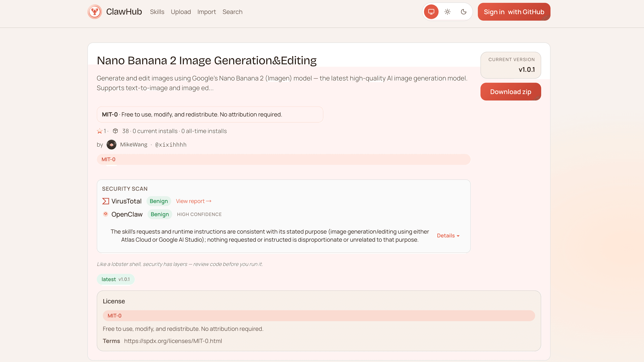Open the Skills nav item
The image size is (644, 362).
157,12
